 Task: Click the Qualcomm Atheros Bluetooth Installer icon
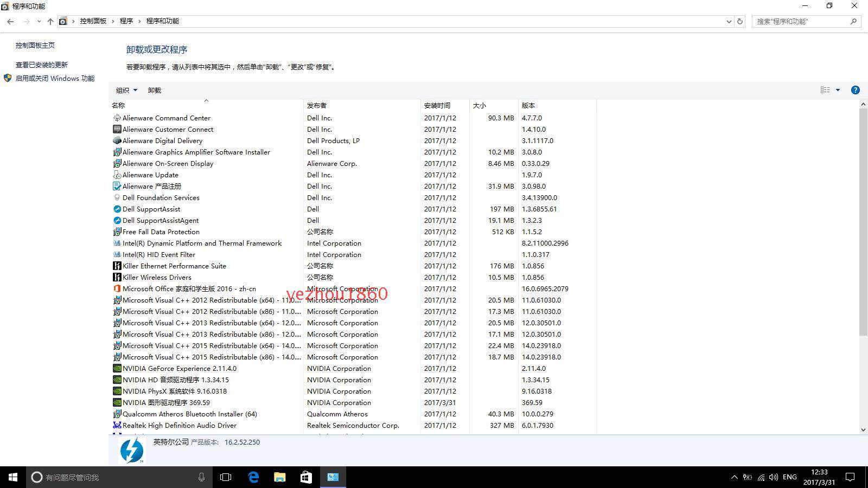click(117, 414)
